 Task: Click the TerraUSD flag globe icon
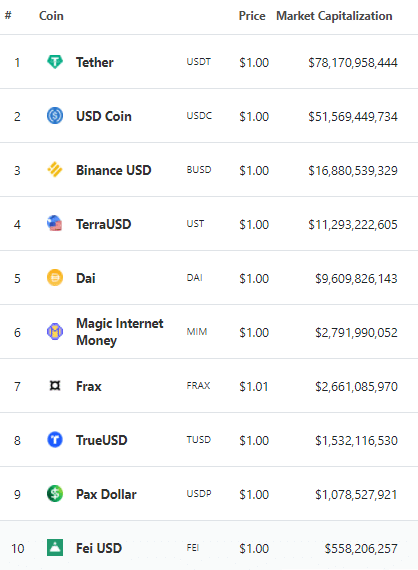(x=55, y=224)
